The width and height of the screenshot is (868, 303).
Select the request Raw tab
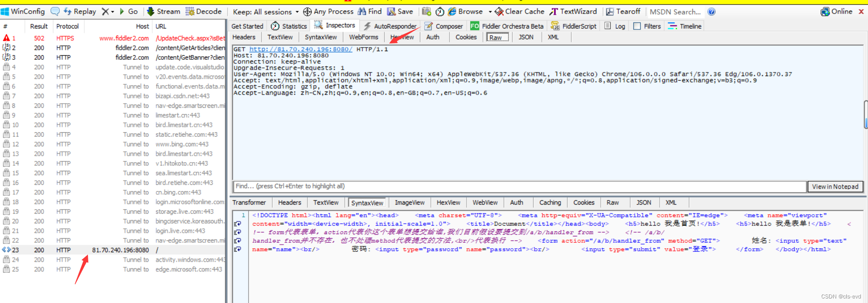(x=497, y=37)
